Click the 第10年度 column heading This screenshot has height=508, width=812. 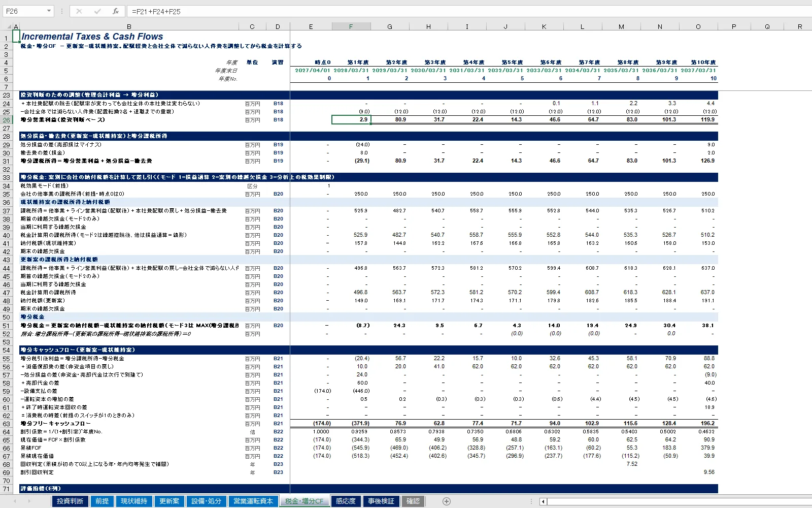703,62
